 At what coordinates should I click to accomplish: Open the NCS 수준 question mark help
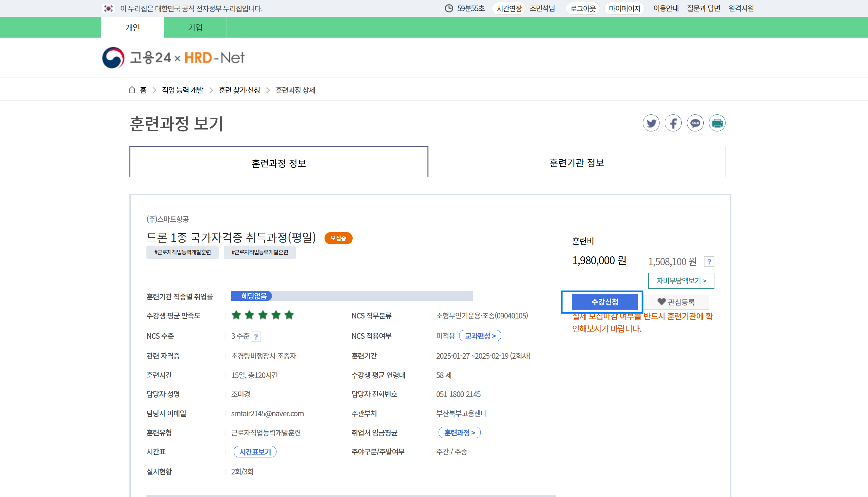pos(256,336)
